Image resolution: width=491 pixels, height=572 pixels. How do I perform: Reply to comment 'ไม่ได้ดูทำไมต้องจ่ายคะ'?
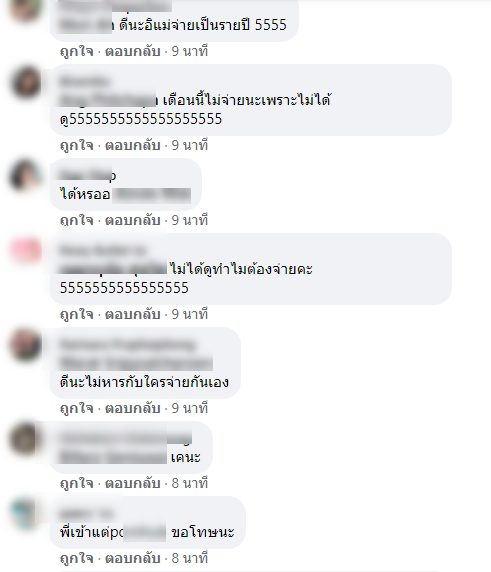133,314
